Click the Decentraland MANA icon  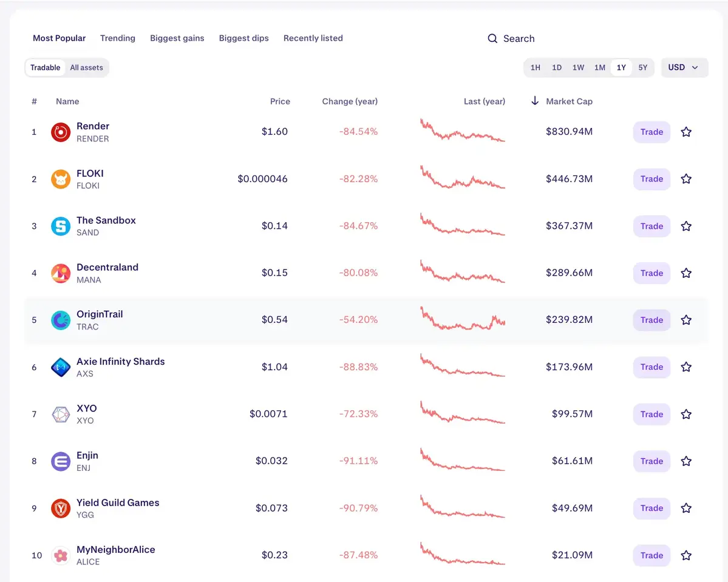point(60,273)
